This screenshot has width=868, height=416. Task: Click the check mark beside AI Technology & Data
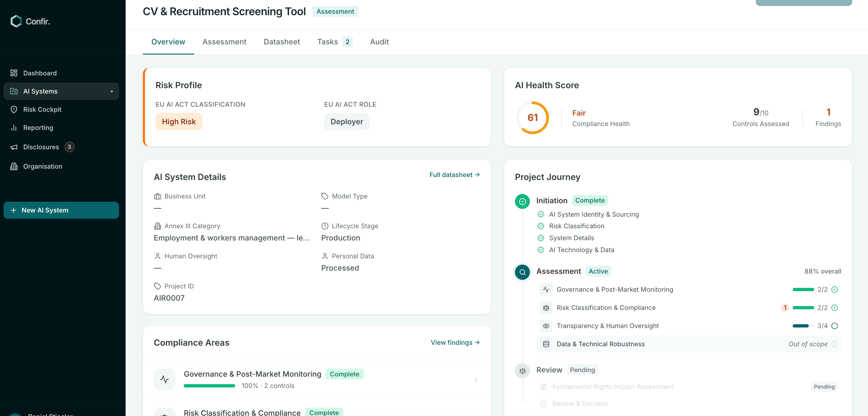[541, 250]
